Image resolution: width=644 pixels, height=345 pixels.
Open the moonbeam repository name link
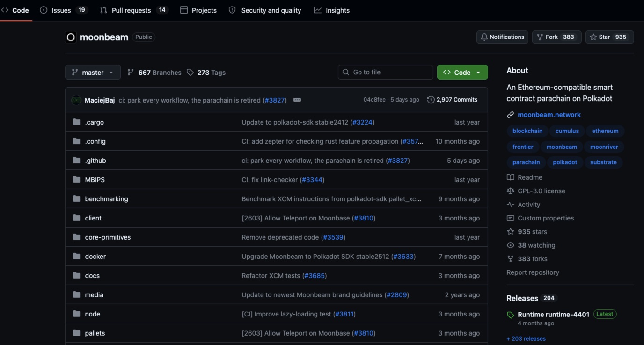[104, 37]
